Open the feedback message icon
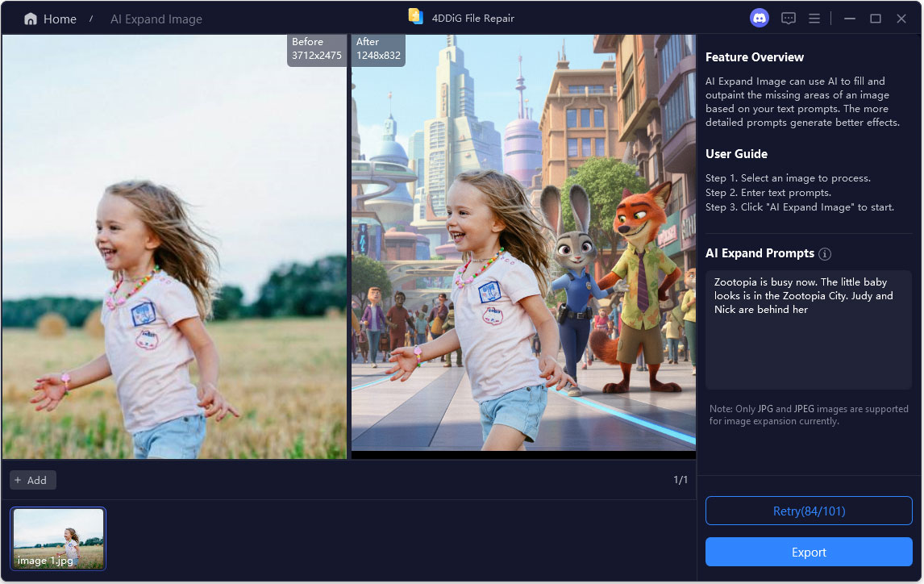Screen dimensions: 924x584 pos(788,17)
